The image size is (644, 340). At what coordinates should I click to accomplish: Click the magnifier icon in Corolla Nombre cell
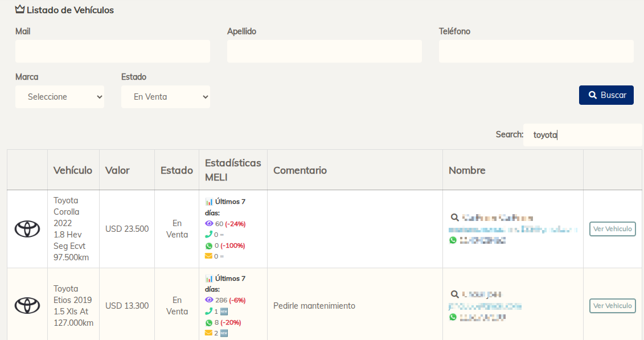coord(454,218)
